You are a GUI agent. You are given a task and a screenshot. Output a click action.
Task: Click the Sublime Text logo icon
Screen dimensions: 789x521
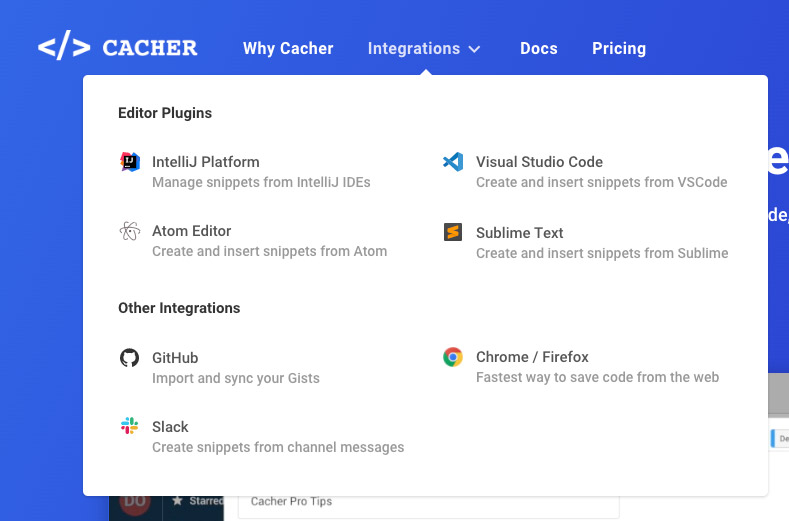pyautogui.click(x=453, y=232)
